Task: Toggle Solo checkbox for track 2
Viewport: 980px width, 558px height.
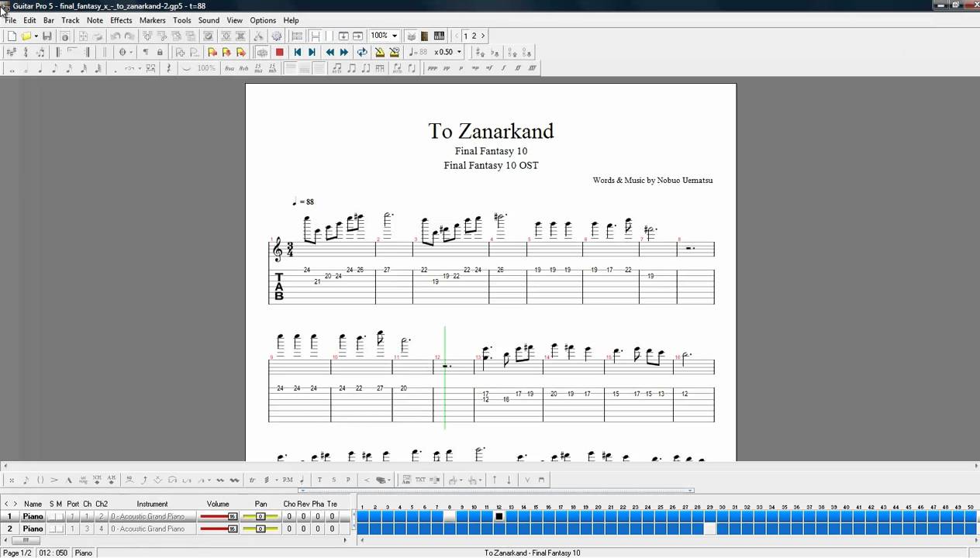Action: 52,529
